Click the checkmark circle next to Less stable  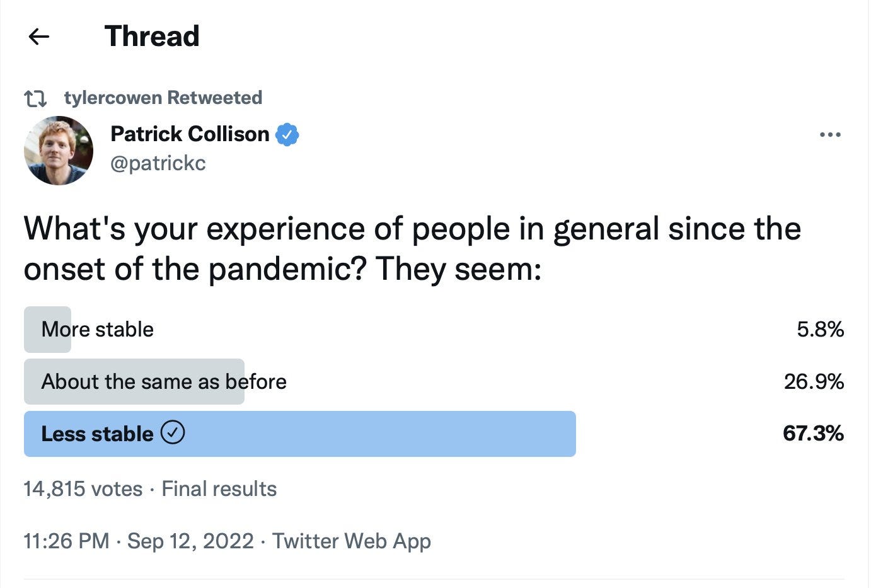(173, 433)
